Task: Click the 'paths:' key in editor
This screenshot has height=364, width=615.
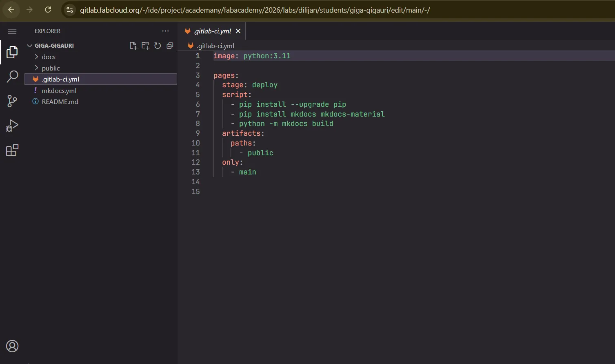Action: tap(243, 143)
